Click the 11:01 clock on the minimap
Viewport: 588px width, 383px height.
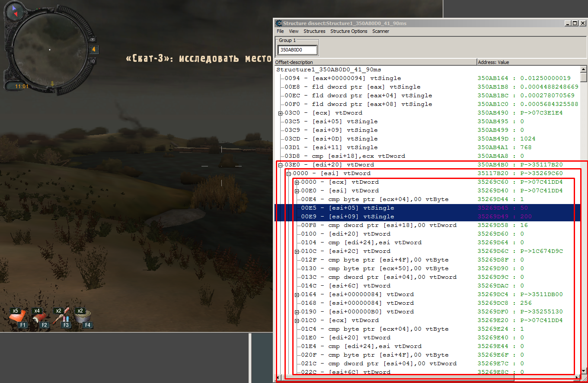click(x=22, y=86)
